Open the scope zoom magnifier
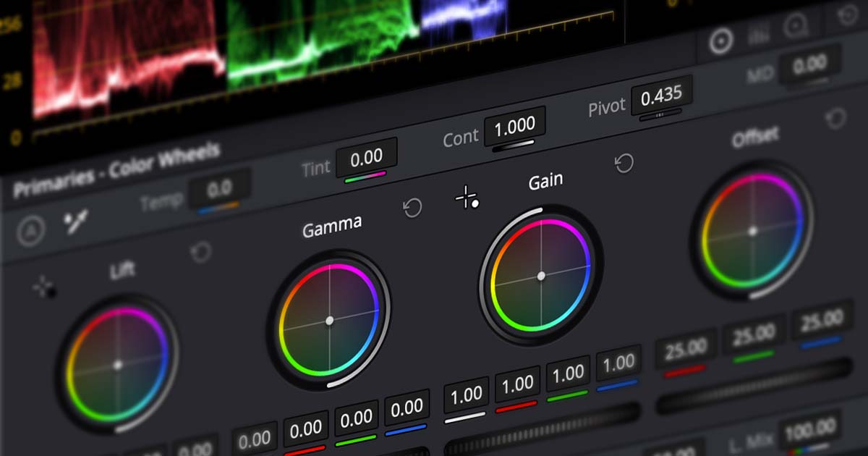The height and width of the screenshot is (456, 868). [x=794, y=28]
